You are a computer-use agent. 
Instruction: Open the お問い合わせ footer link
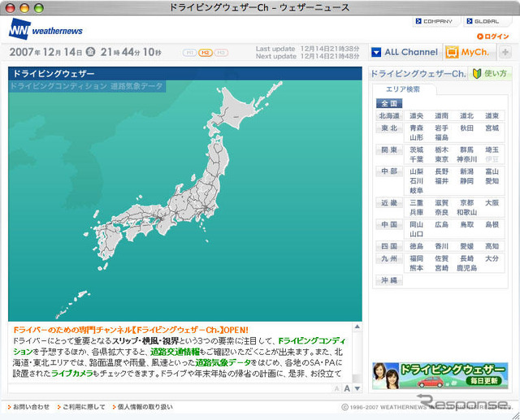click(29, 407)
